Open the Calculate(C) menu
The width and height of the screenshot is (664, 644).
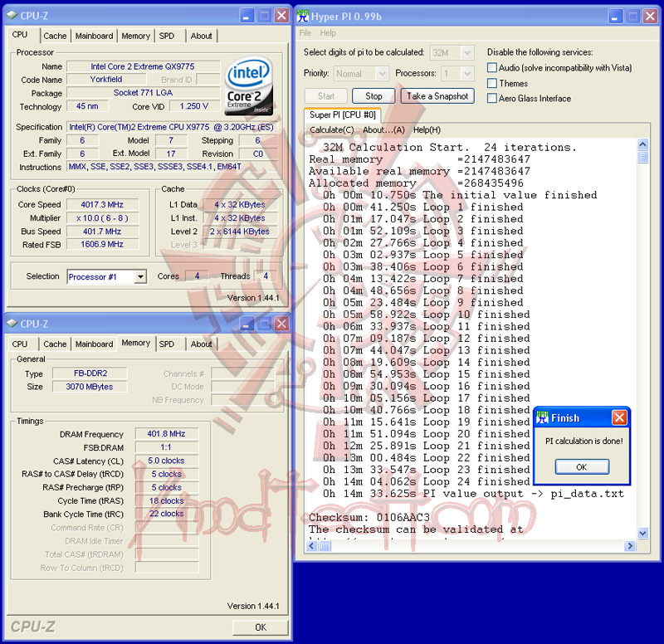[x=331, y=130]
